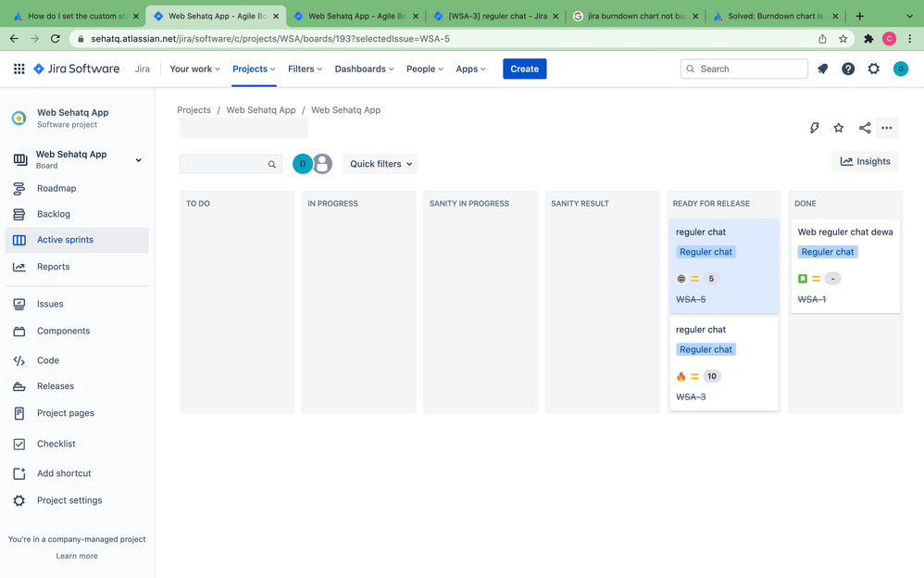The height and width of the screenshot is (578, 924).
Task: Click the Reguler chat epic label on WSA-1
Action: [828, 252]
